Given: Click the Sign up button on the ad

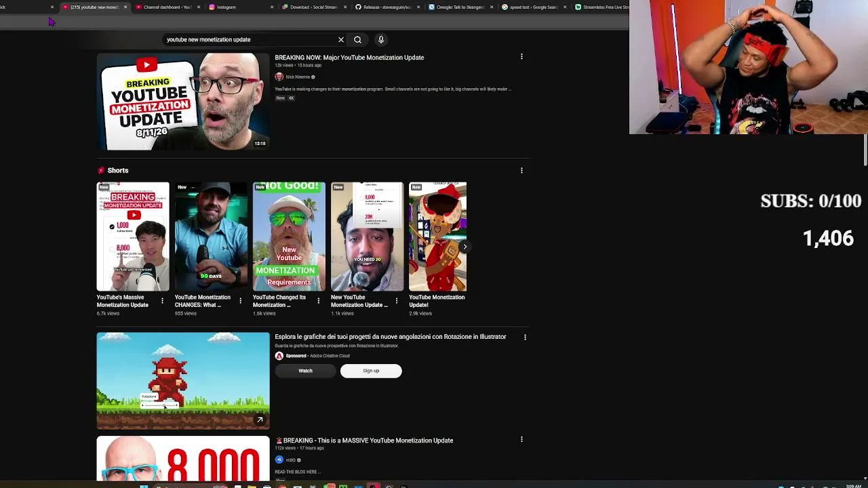Looking at the screenshot, I should 371,371.
